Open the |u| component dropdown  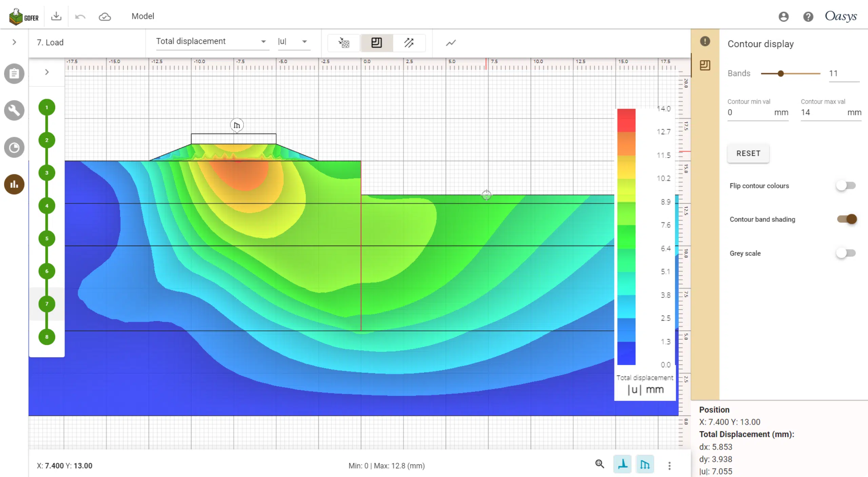[x=294, y=41]
